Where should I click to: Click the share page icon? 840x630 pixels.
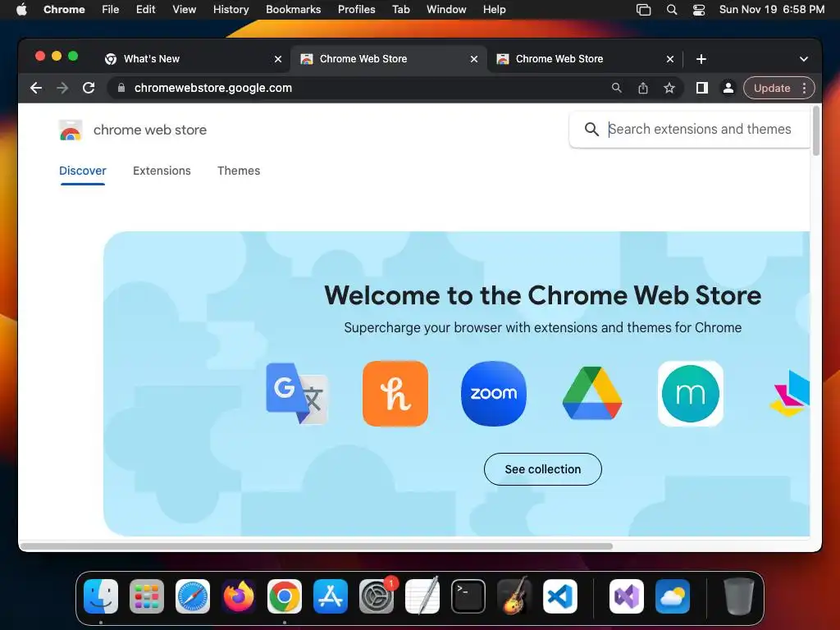point(643,88)
